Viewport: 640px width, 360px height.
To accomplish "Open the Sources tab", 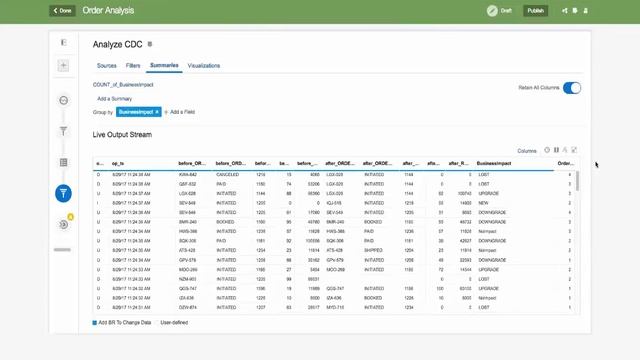I will [x=107, y=66].
